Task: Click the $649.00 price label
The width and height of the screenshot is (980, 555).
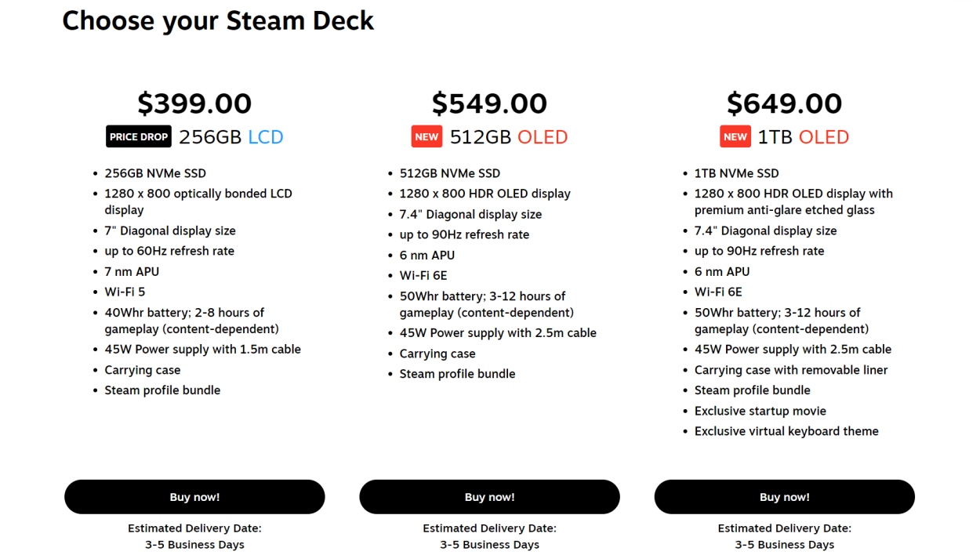Action: click(x=784, y=103)
